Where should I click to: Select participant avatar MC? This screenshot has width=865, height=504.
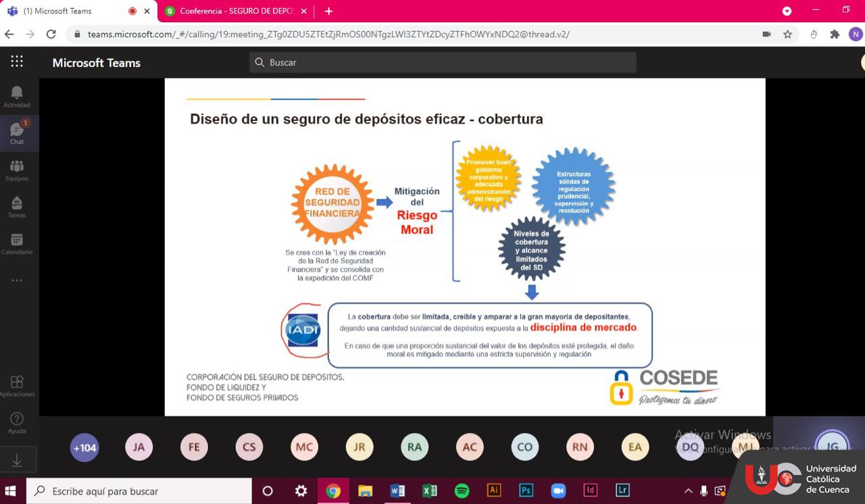pos(304,447)
